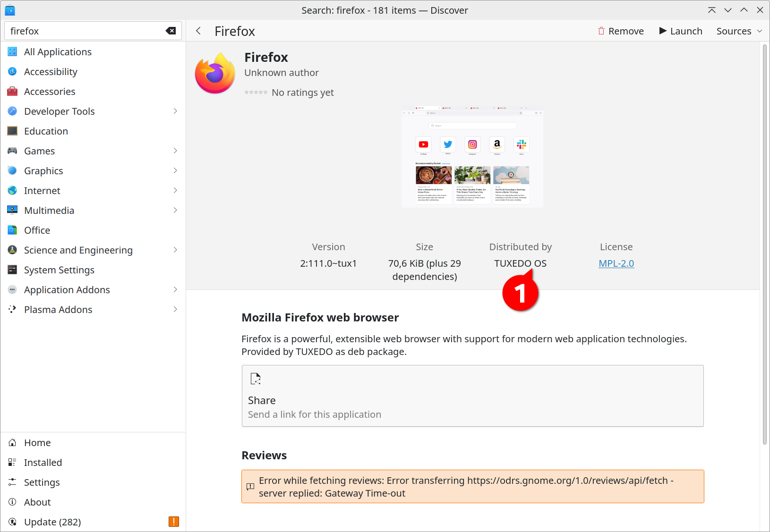Image resolution: width=770 pixels, height=532 pixels.
Task: Click the Science and Engineering icon
Action: point(12,250)
